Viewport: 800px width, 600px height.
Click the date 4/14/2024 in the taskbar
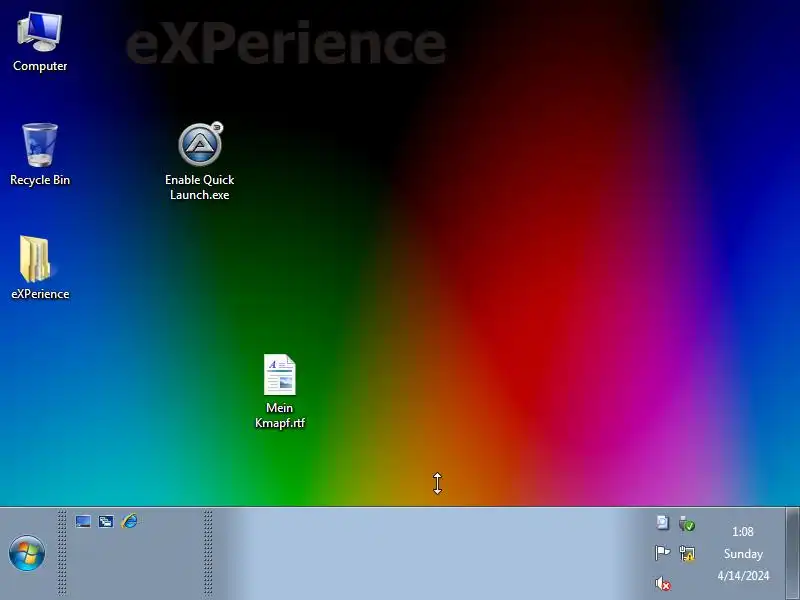(743, 576)
